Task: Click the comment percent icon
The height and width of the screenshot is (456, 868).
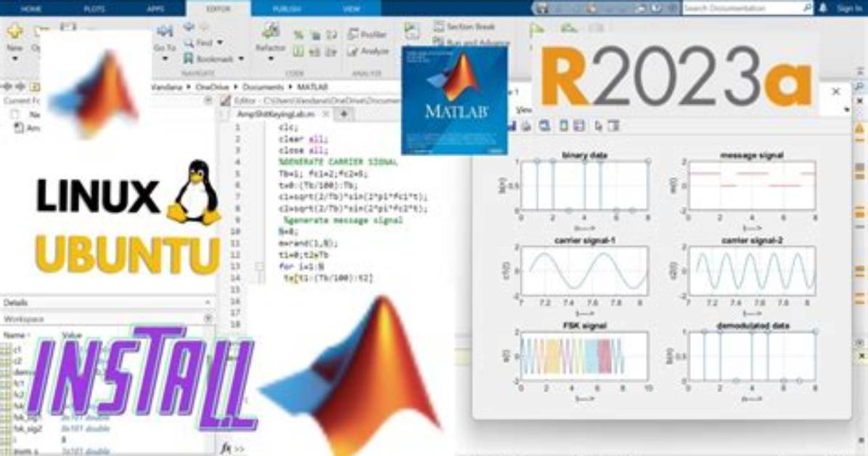Action: 298,36
